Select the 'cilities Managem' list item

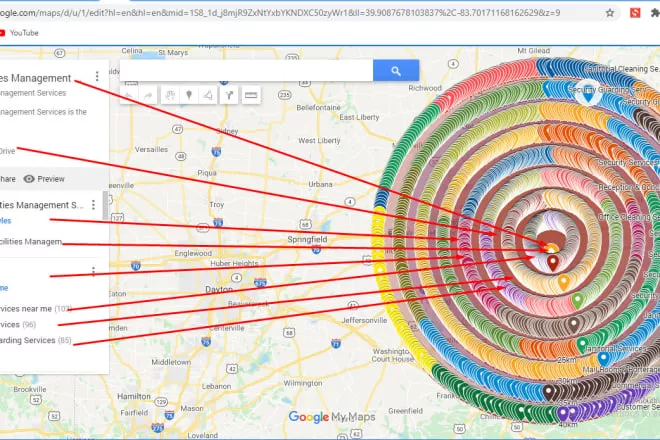(31, 242)
